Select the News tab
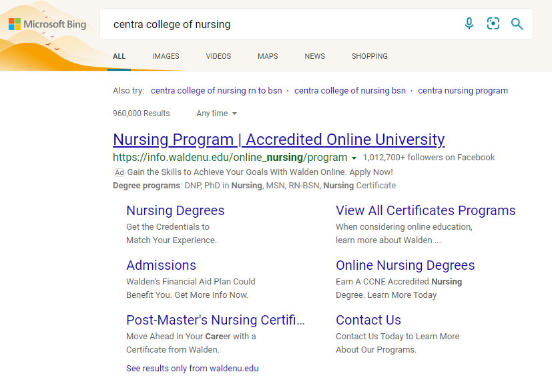This screenshot has height=392, width=552. tap(314, 57)
